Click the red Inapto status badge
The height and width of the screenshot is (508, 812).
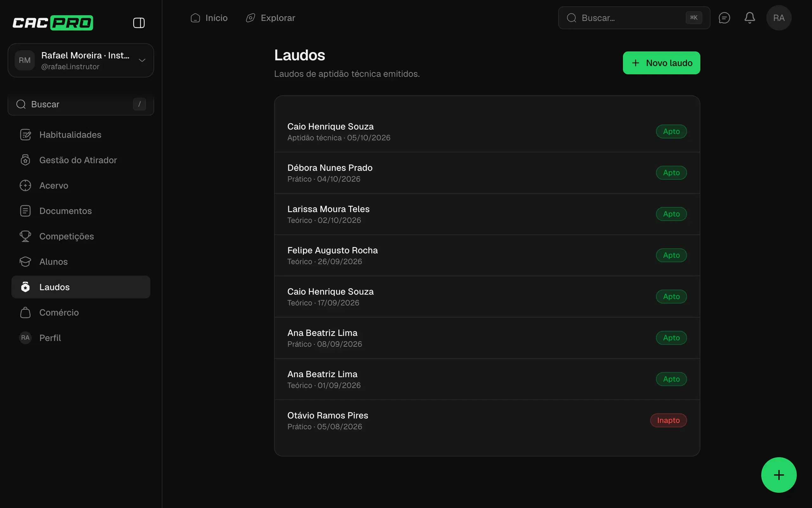[668, 420]
